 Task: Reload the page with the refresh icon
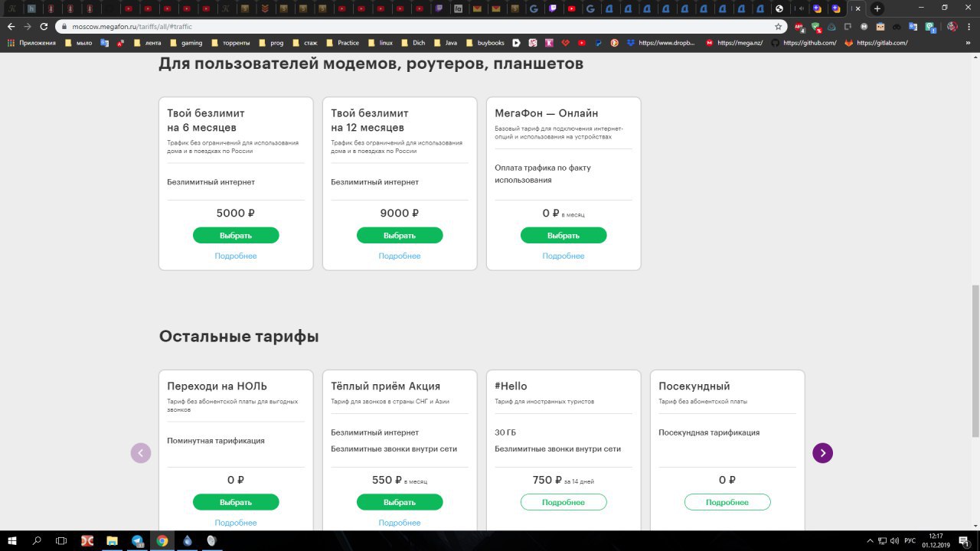click(44, 26)
